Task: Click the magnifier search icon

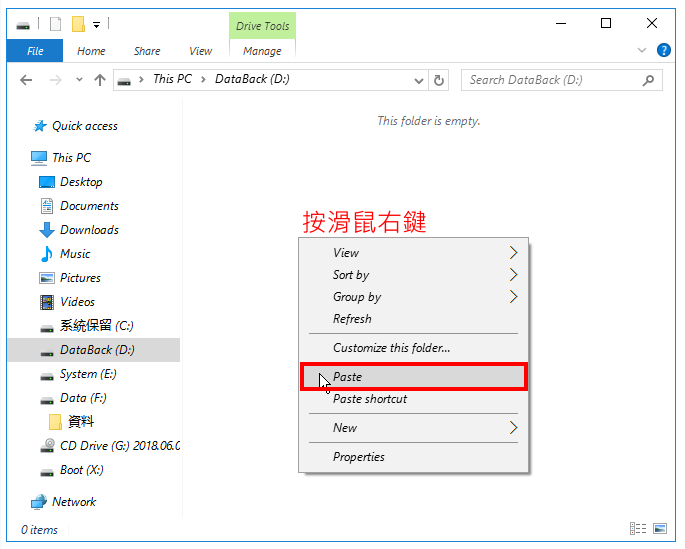Action: pyautogui.click(x=648, y=80)
